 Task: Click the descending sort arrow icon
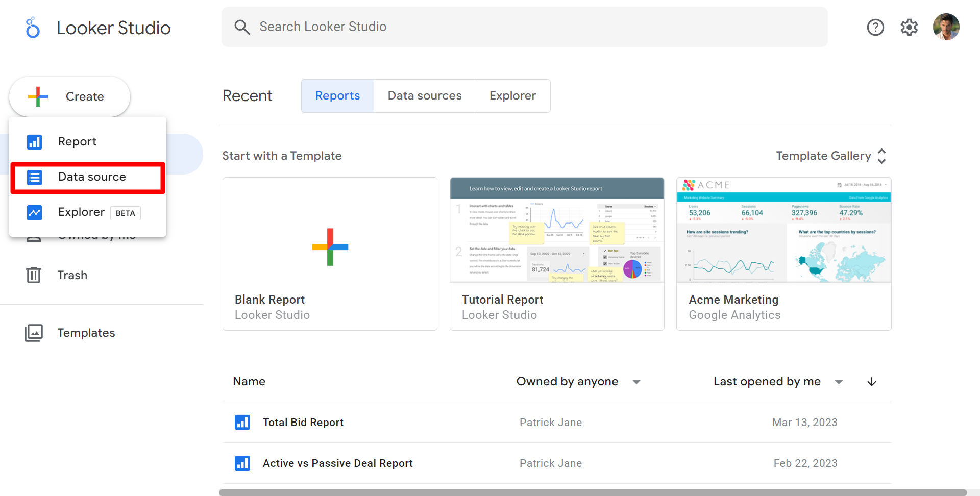coord(872,382)
